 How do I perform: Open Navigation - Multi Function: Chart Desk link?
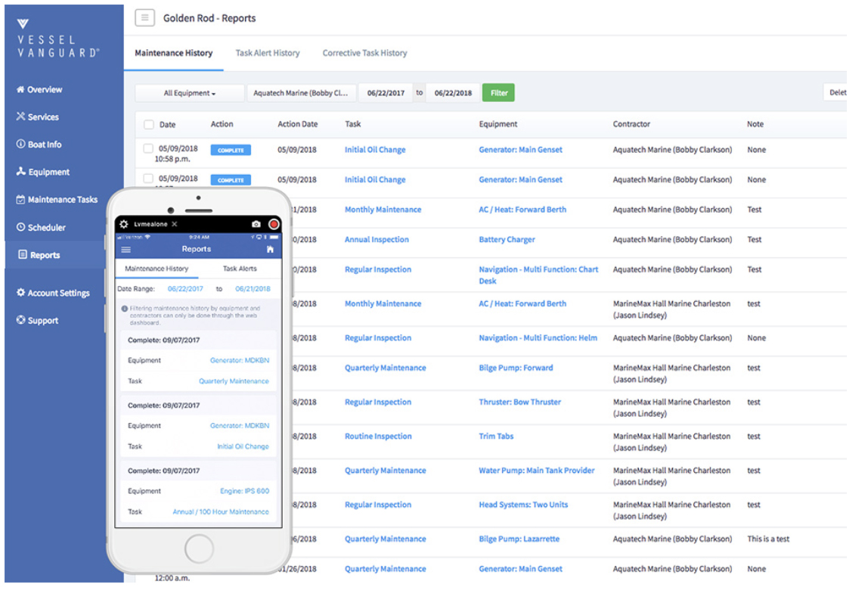[x=538, y=275]
